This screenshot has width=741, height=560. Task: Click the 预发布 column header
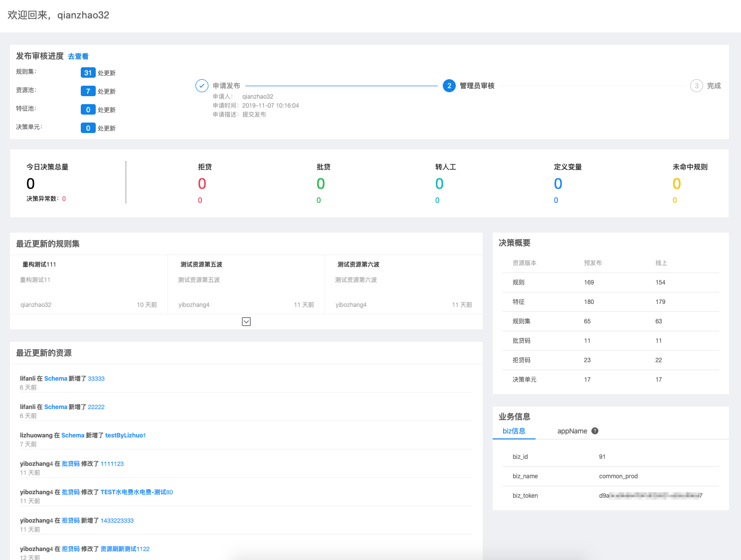point(593,263)
